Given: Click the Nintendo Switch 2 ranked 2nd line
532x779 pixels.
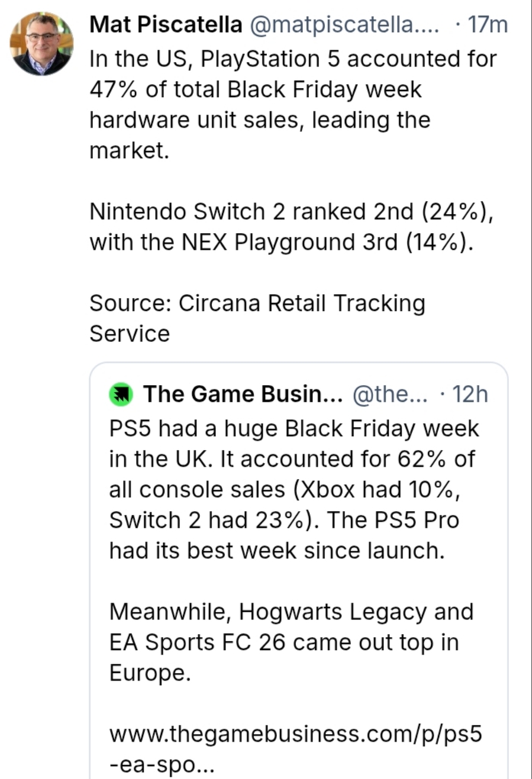Looking at the screenshot, I should pos(291,212).
